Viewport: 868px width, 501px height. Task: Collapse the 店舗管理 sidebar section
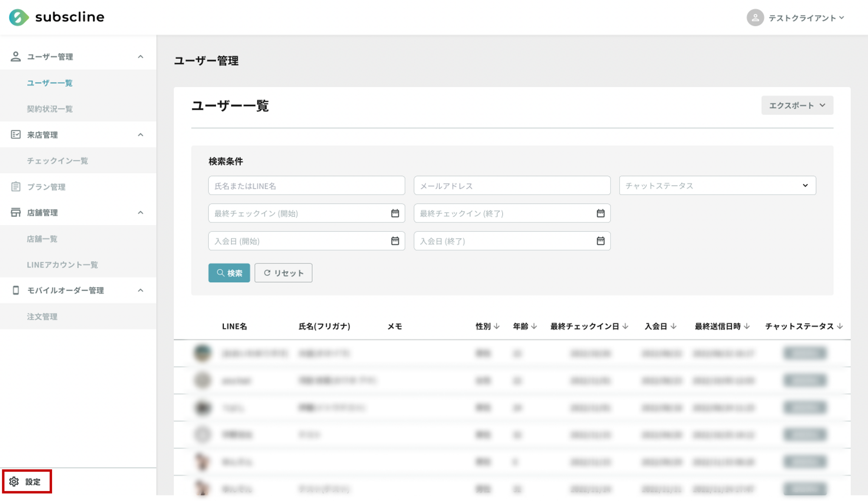tap(140, 213)
